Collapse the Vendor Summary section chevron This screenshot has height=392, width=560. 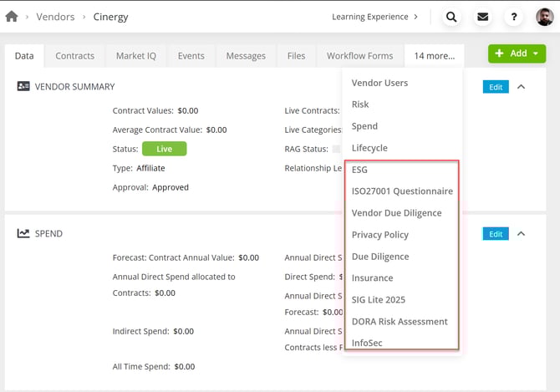coord(522,86)
